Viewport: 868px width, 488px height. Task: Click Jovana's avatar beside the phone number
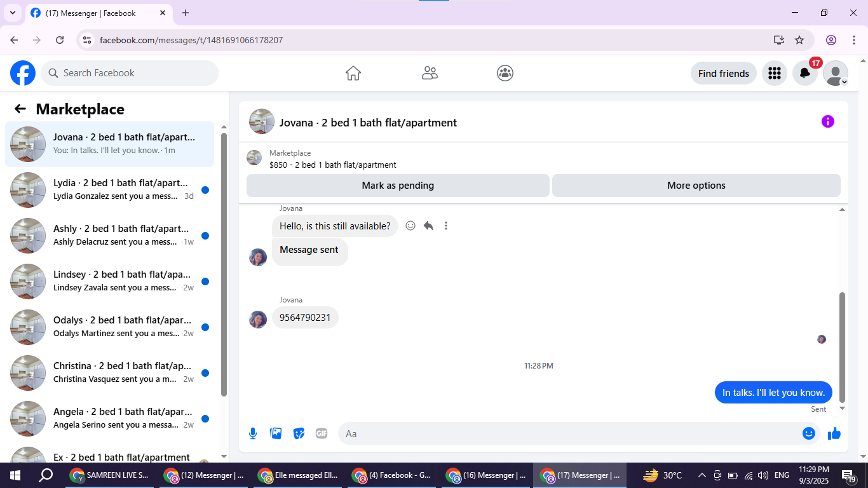tap(258, 320)
